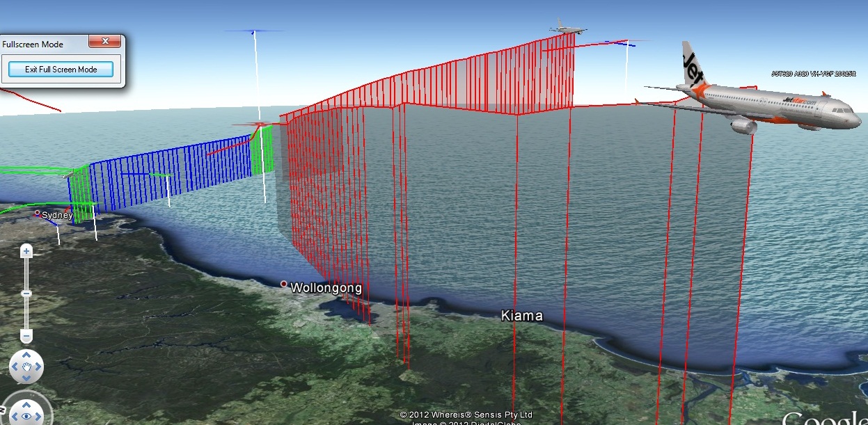Click the zoom slider handle
Viewport: 868px width, 425px height.
26,294
